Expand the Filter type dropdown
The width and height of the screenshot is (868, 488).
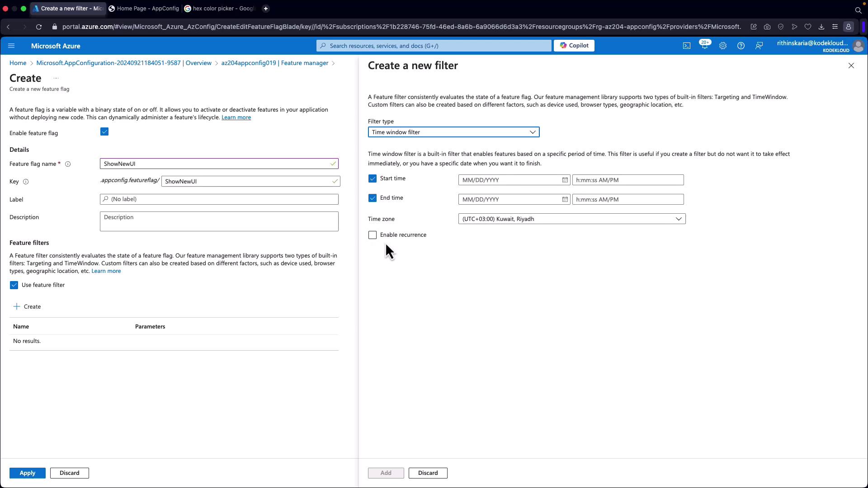coord(453,132)
